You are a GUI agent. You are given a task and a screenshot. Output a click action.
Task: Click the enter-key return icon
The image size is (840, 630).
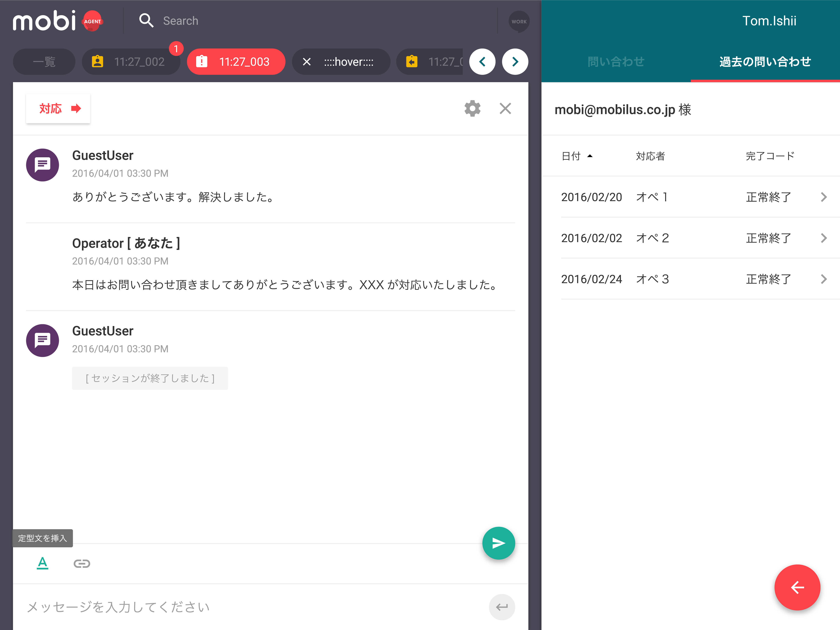(502, 607)
